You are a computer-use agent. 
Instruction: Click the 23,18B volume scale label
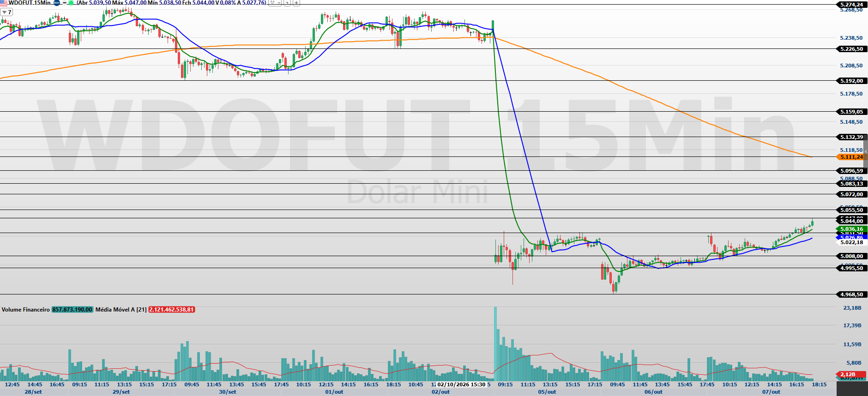(852, 308)
